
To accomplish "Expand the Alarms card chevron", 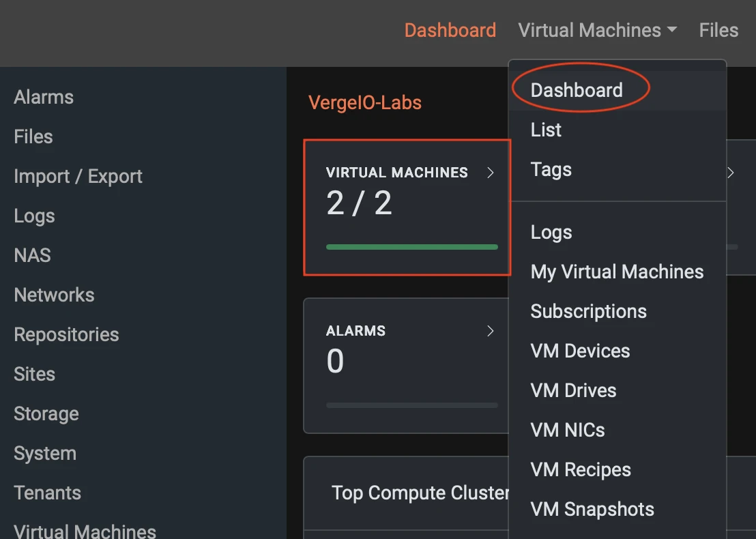I will click(x=491, y=331).
